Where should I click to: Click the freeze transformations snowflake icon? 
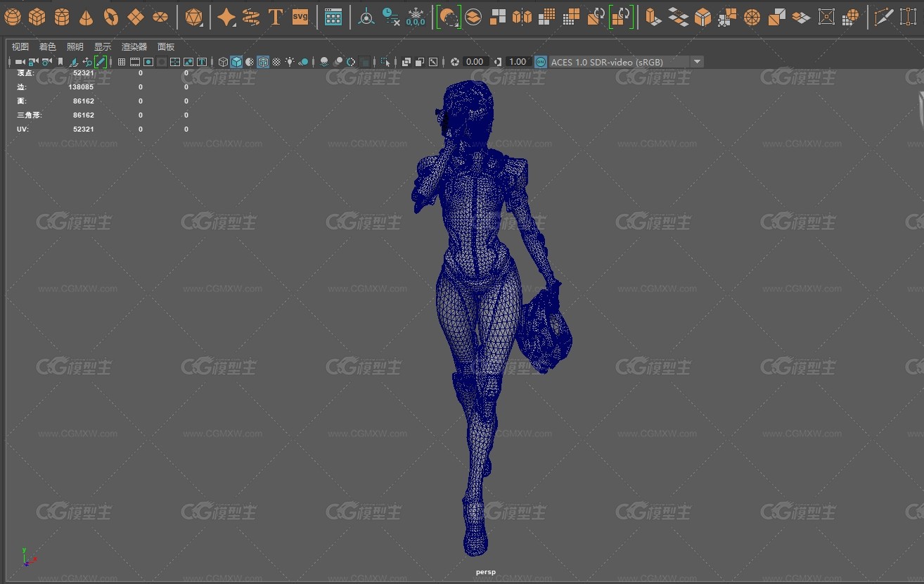point(416,16)
